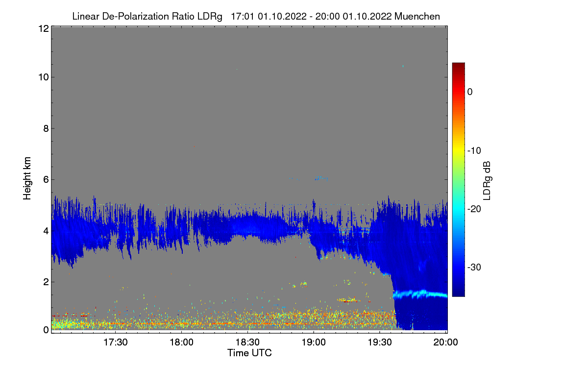Click the dark blue bottom of colorbar
This screenshot has width=588, height=392.
(458, 292)
